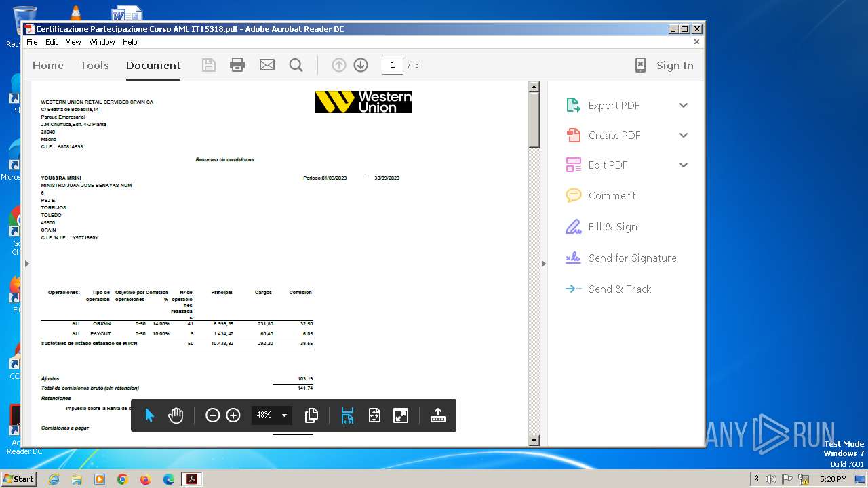Open the Comment tool
The image size is (868, 488).
pos(612,195)
